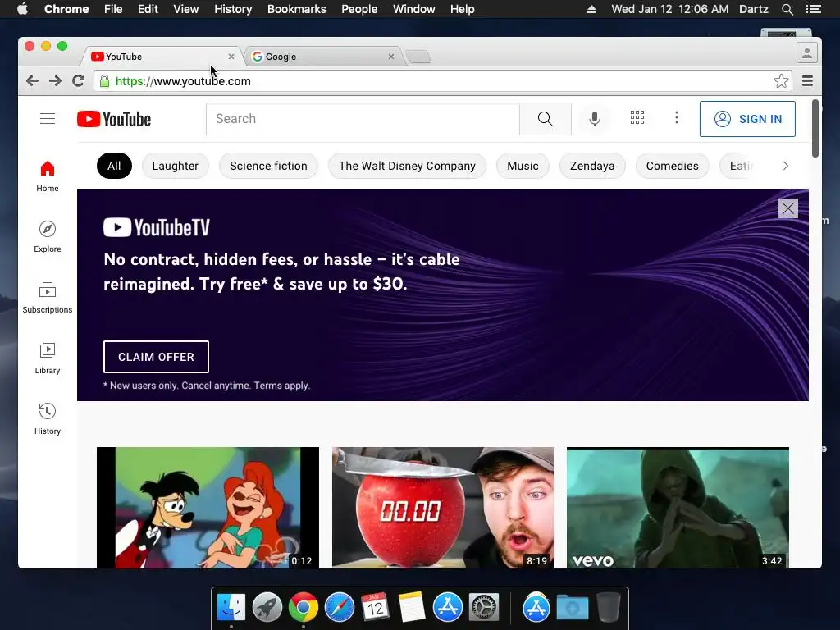
Task: Open Library in sidebar
Action: tap(48, 358)
